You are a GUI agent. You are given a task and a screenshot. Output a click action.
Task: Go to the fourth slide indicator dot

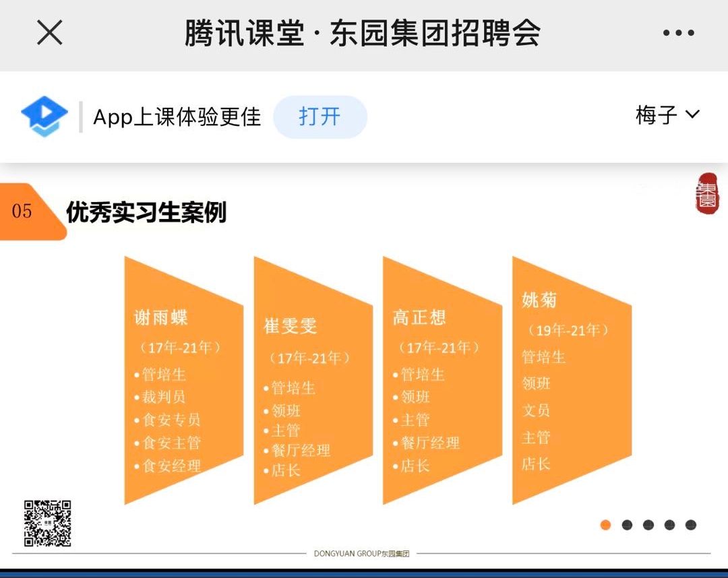669,525
